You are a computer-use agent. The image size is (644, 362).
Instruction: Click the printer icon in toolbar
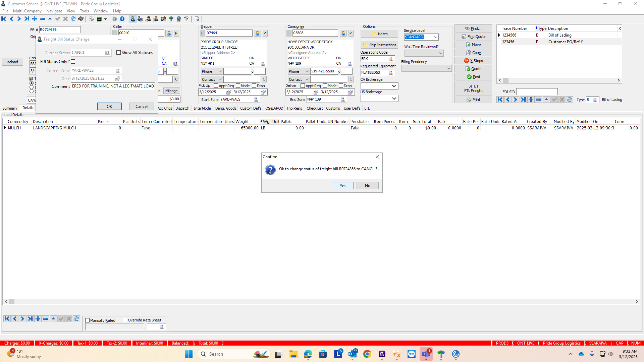91,19
